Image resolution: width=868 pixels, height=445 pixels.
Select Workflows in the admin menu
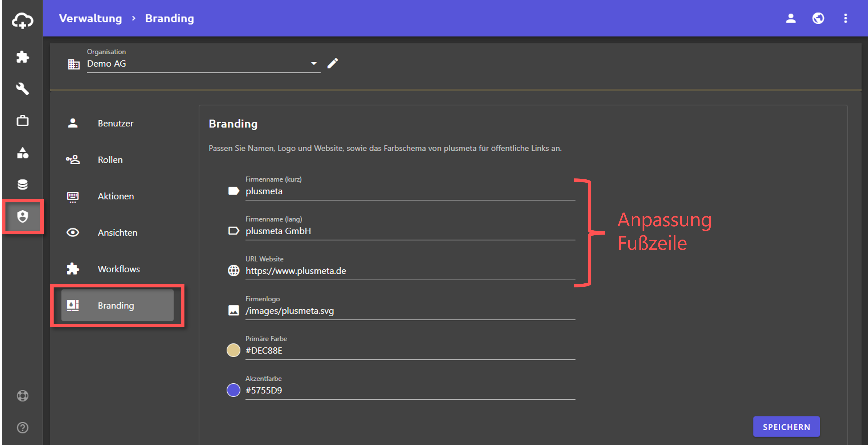[x=119, y=269]
